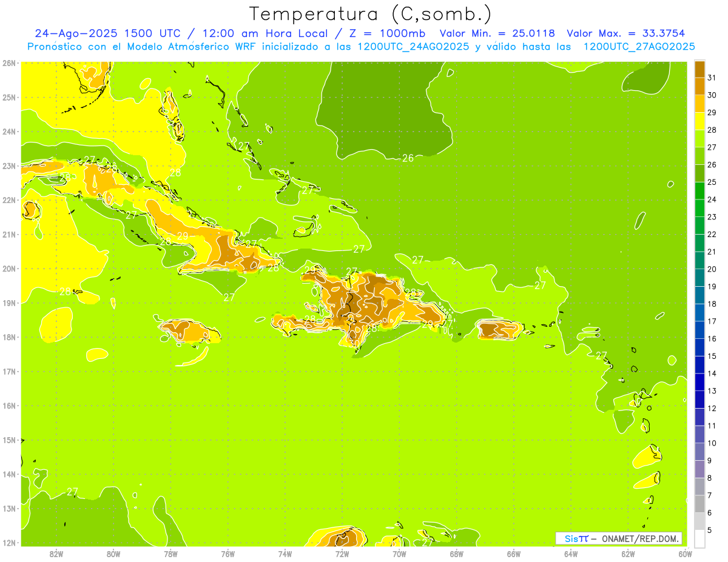Click the purple legend band between 9 and 10
This screenshot has width=728, height=562.
[x=699, y=452]
